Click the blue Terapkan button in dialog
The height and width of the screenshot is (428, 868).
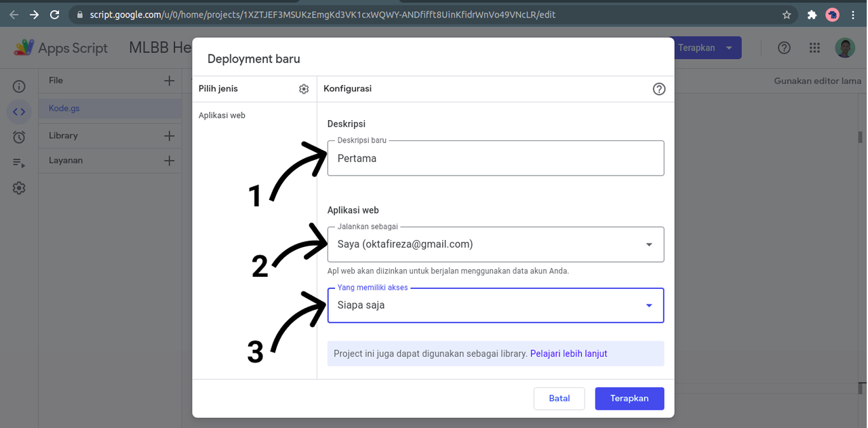point(629,399)
